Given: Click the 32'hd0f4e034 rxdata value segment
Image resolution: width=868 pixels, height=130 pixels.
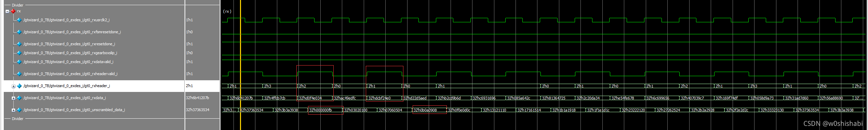Looking at the screenshot, I should (315, 98).
